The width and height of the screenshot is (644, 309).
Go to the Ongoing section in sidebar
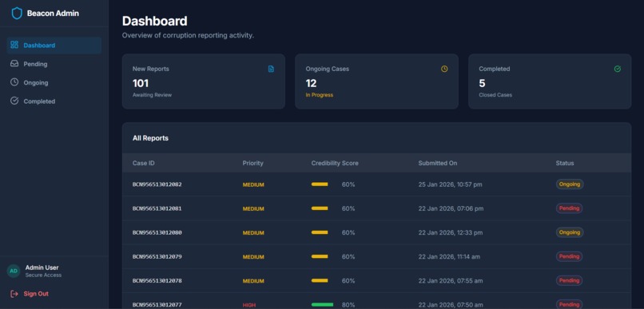54,82
